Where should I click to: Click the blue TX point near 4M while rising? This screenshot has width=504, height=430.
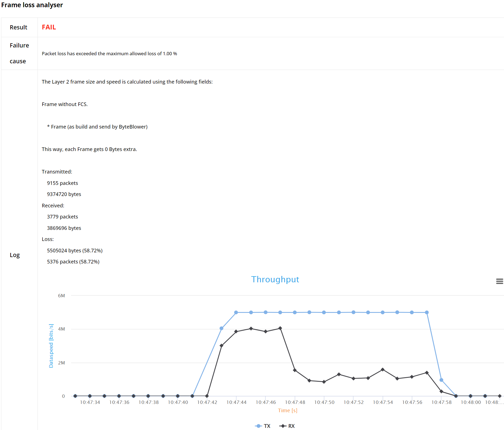pos(221,328)
